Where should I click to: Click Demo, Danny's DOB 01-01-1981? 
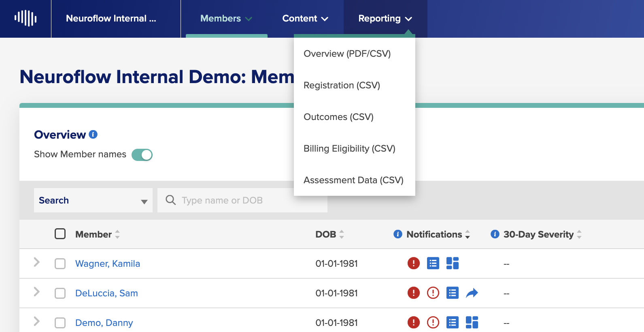[x=337, y=323]
